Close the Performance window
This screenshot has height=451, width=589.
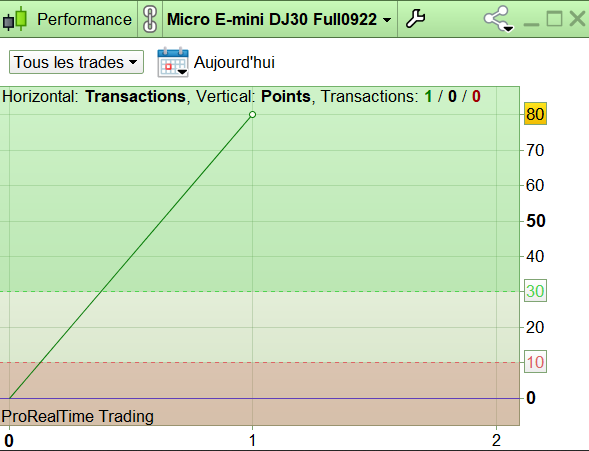577,19
